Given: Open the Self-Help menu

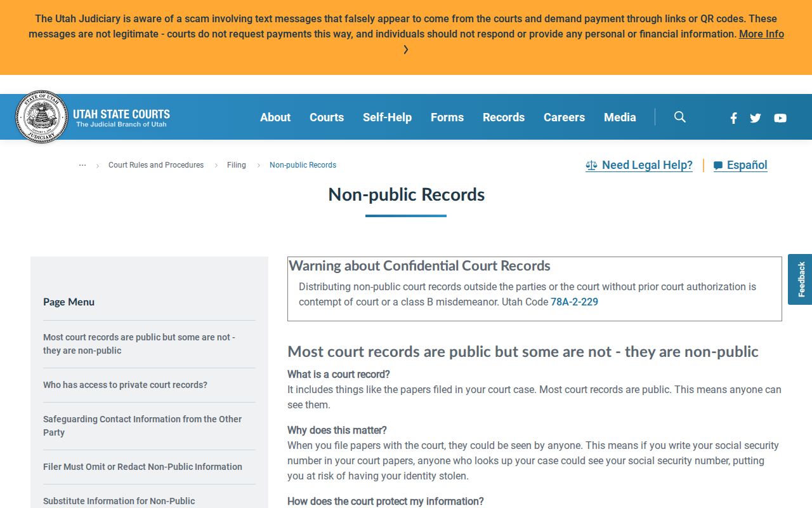Looking at the screenshot, I should (x=387, y=117).
